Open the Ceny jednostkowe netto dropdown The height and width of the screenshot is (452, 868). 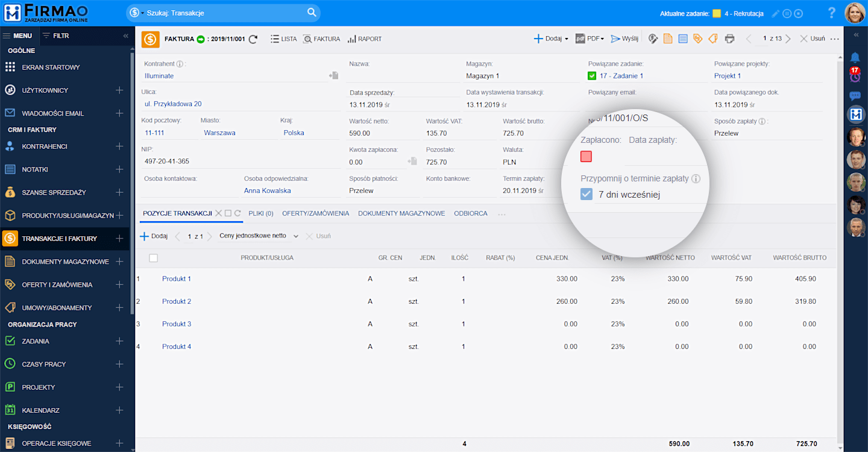pyautogui.click(x=259, y=236)
